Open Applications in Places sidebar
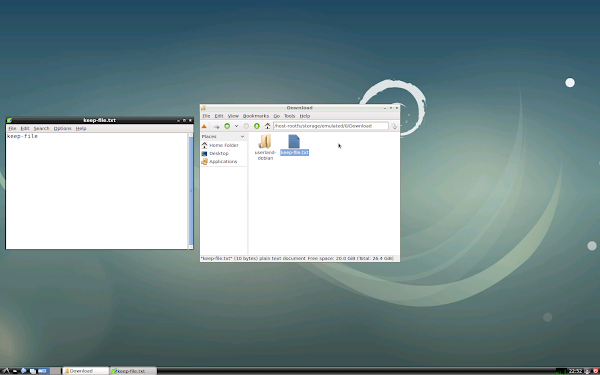The width and height of the screenshot is (600, 375). pyautogui.click(x=219, y=161)
